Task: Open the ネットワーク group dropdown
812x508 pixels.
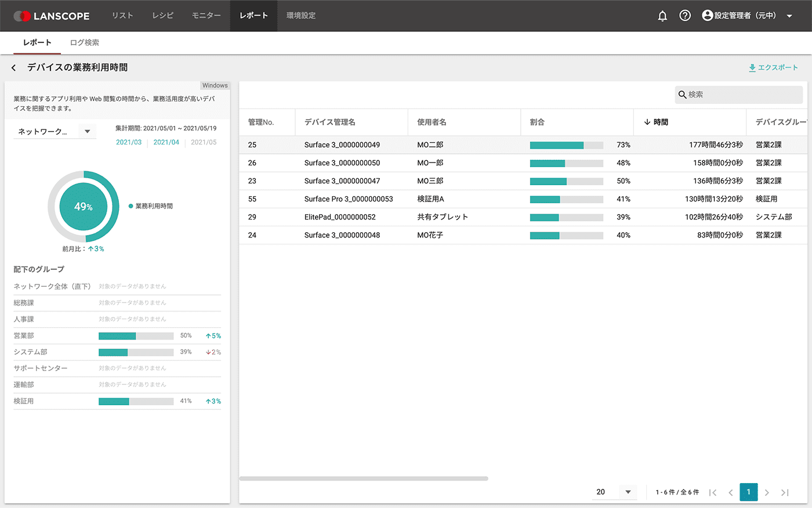Action: (55, 131)
